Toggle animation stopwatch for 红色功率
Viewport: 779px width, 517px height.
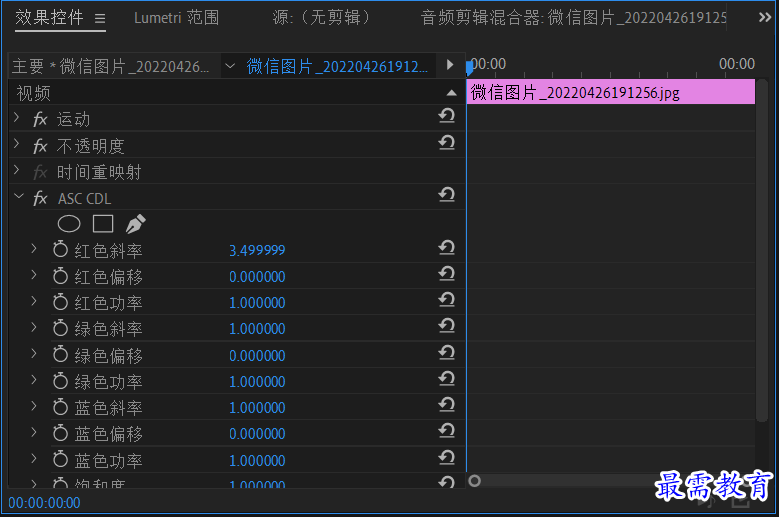click(x=61, y=301)
